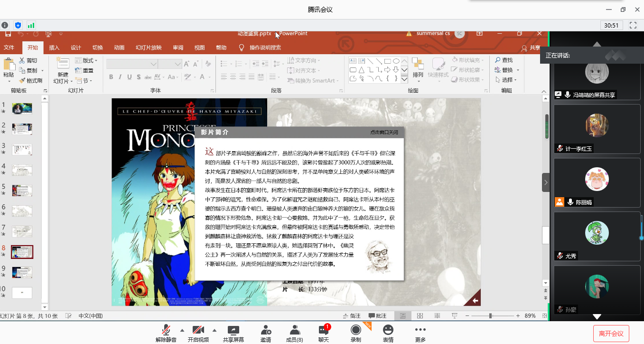This screenshot has height=344, width=644.
Task: Open the members list icon
Action: click(295, 330)
